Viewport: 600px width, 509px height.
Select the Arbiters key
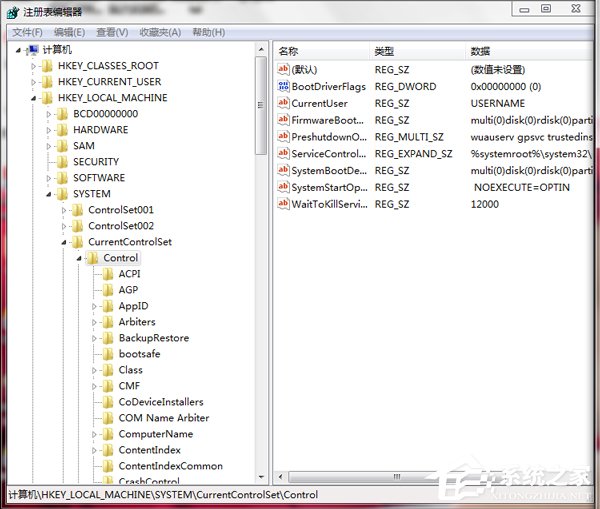[137, 322]
